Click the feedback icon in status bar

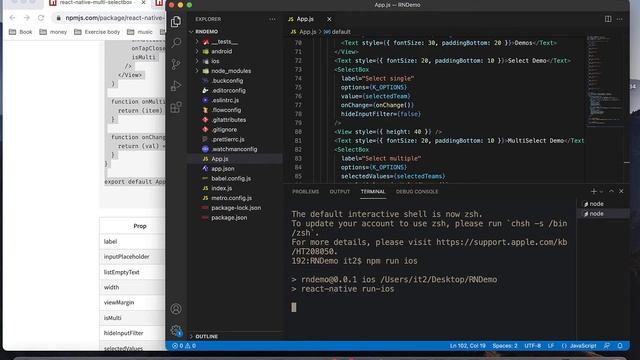(607, 346)
